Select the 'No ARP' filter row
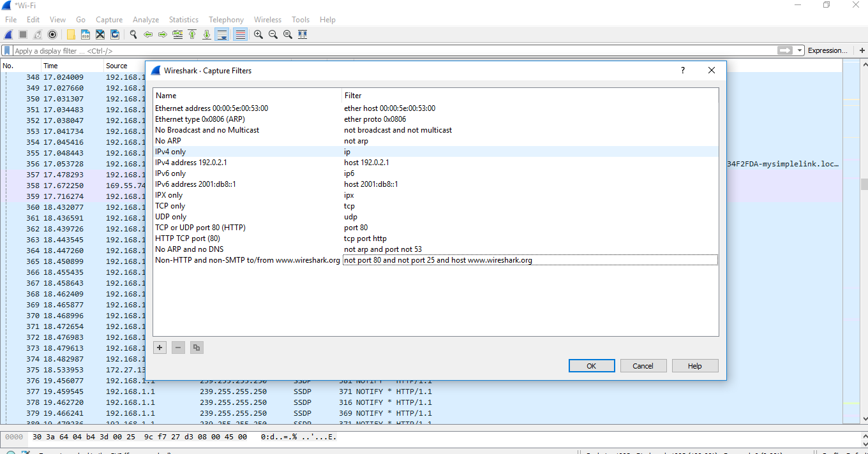Viewport: 868px width, 454px height. point(435,141)
